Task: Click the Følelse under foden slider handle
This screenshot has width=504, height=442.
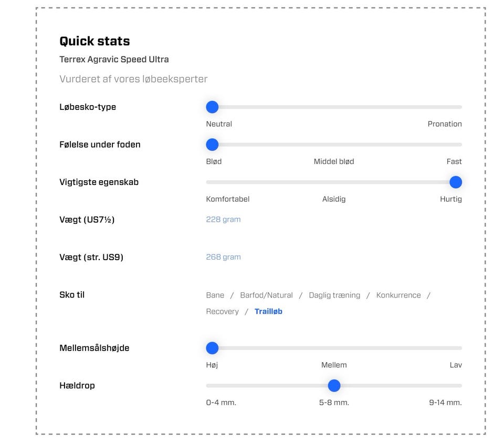Action: pos(212,145)
